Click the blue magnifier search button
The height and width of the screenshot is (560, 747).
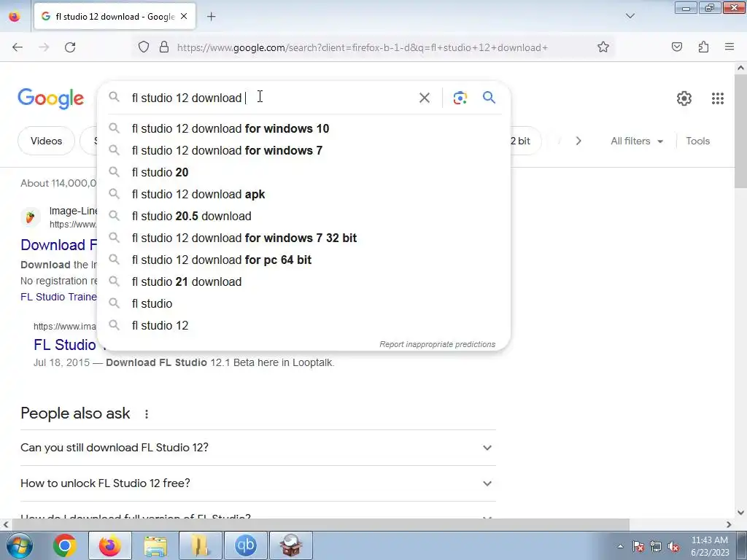coord(489,98)
